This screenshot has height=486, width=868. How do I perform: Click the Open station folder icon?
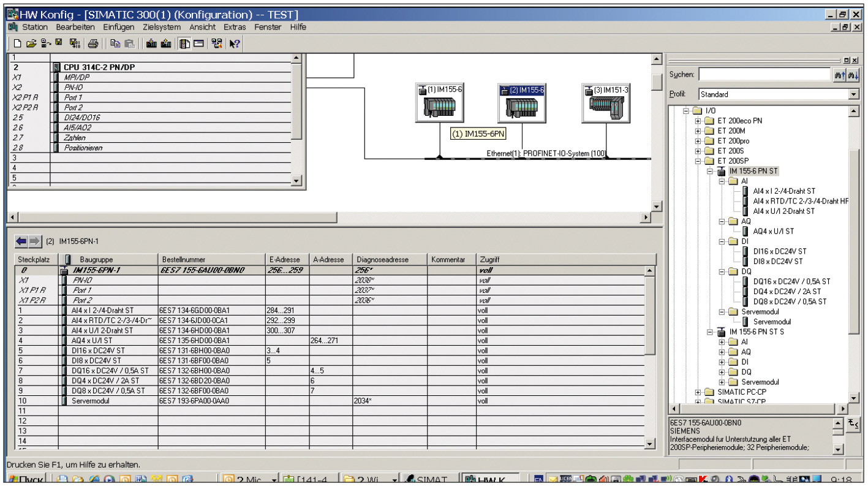coord(31,43)
